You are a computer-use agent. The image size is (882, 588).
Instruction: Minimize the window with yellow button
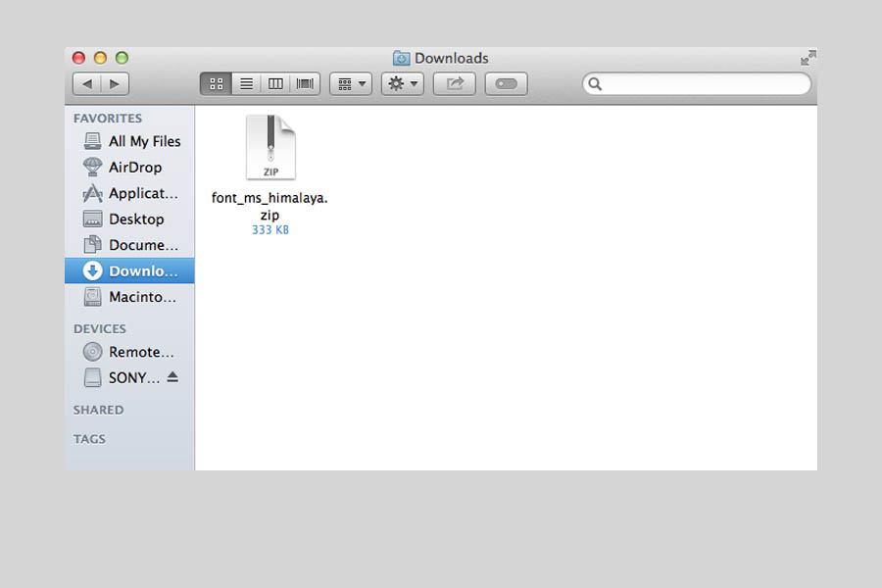100,58
